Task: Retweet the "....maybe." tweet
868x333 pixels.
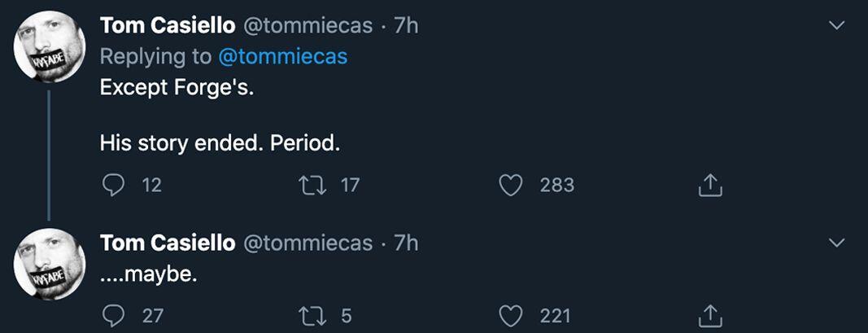Action: (311, 315)
